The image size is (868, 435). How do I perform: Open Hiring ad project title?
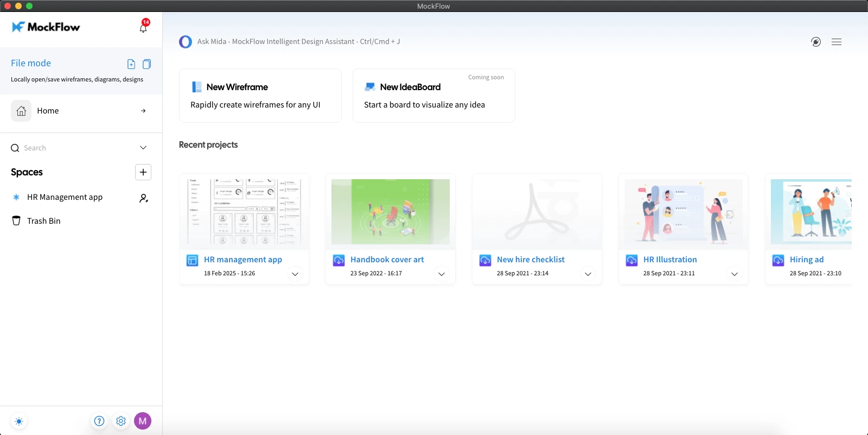click(x=807, y=260)
